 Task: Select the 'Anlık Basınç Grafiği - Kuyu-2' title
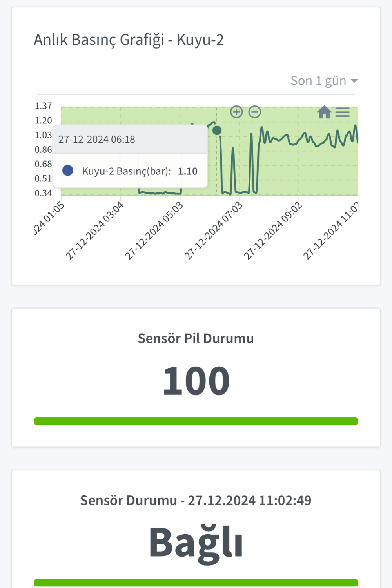[x=129, y=39]
